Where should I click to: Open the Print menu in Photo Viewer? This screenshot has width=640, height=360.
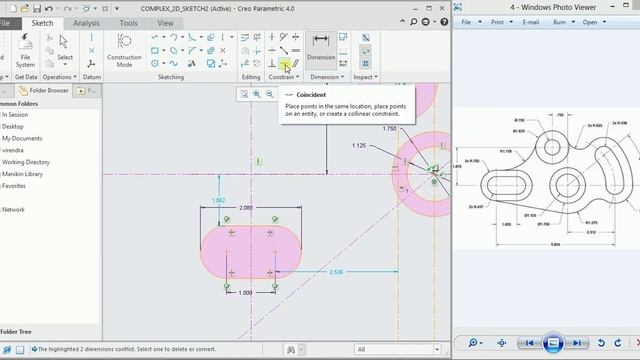coord(501,22)
